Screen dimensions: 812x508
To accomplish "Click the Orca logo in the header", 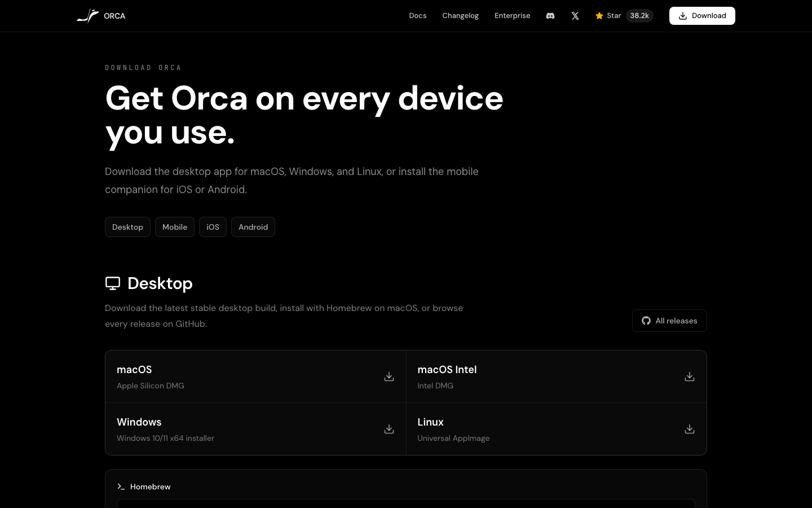I will [101, 16].
